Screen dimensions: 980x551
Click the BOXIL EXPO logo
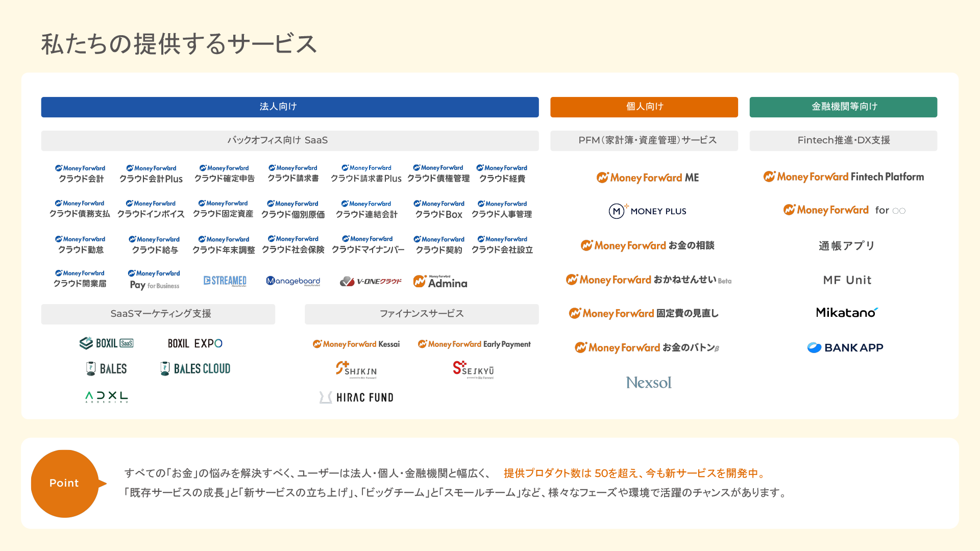click(x=195, y=343)
